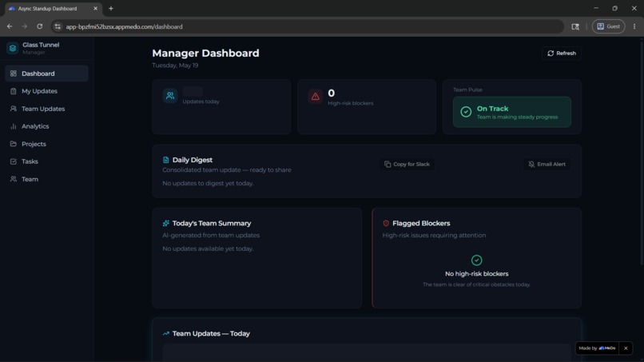
Task: Click the No updates available yet today text
Action: (x=208, y=249)
